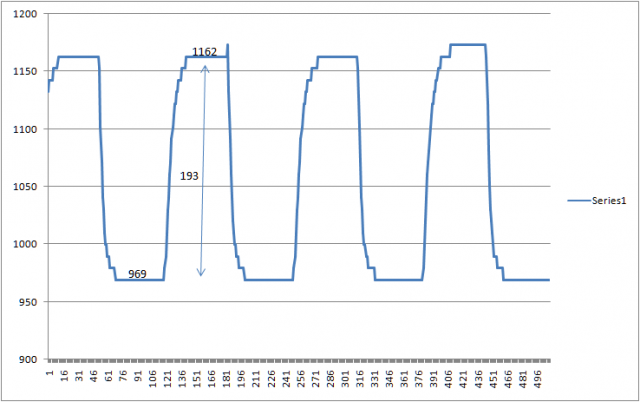The image size is (640, 402).
Task: Select the blue Series1 legend line marker
Action: [x=578, y=200]
